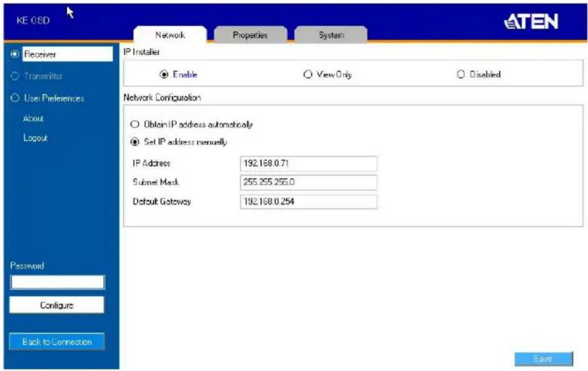Select Obtain IP address automatically
The height and width of the screenshot is (371, 588).
point(134,124)
